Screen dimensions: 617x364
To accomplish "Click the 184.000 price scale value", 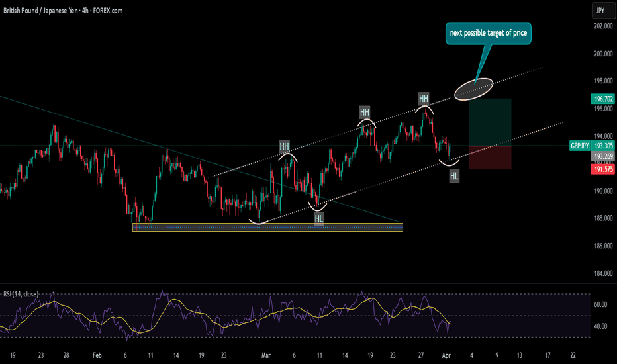I will 603,273.
